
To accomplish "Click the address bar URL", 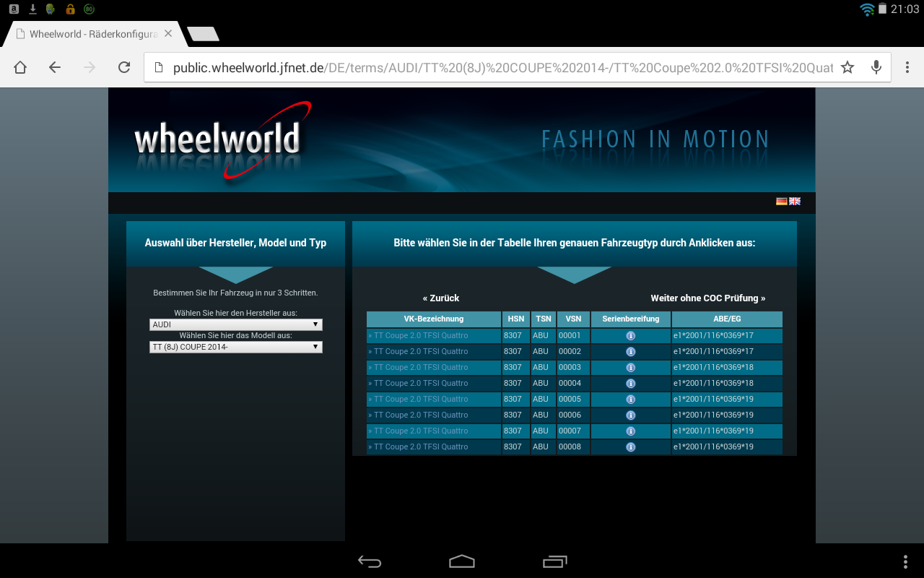I will coord(502,67).
